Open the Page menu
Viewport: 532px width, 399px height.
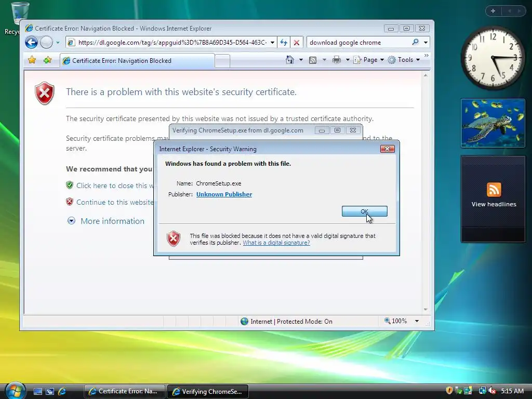click(x=369, y=60)
